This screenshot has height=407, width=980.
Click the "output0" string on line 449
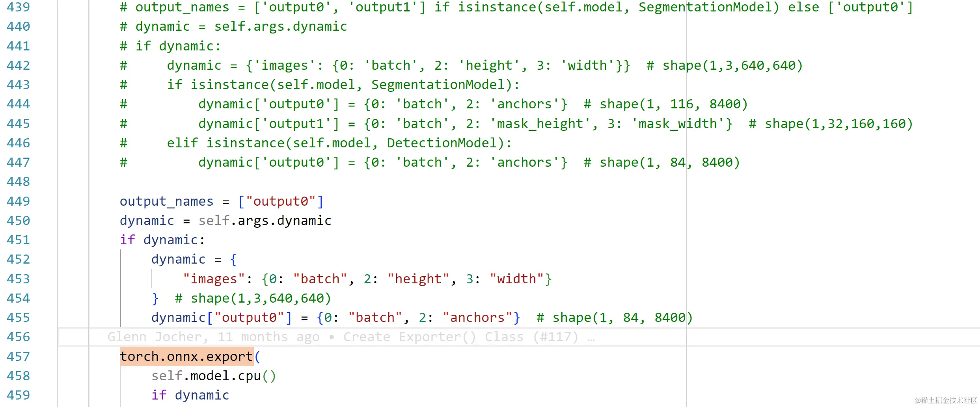(x=281, y=201)
